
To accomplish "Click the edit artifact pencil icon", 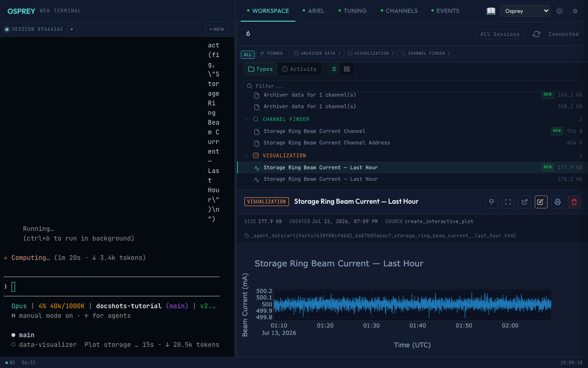I will pyautogui.click(x=541, y=201).
